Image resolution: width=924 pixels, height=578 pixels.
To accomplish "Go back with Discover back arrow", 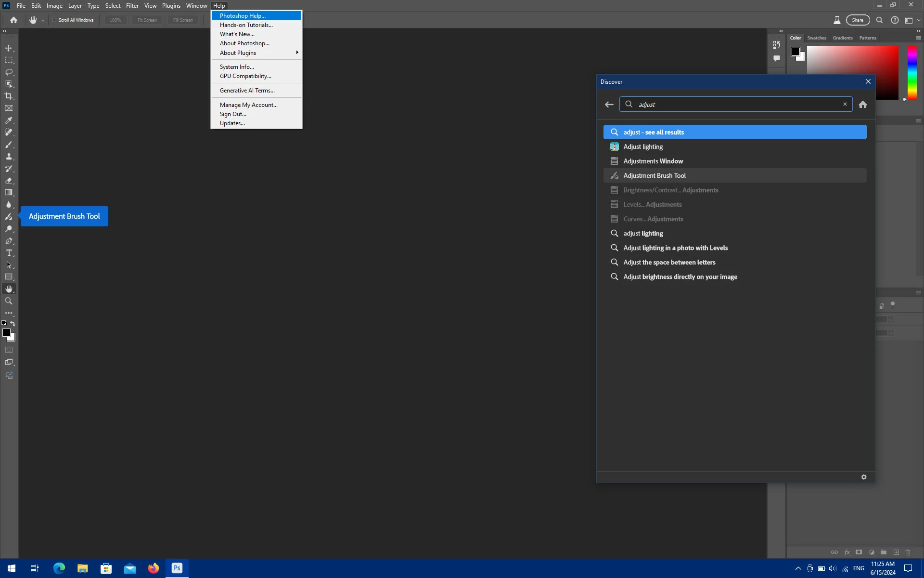I will 609,105.
